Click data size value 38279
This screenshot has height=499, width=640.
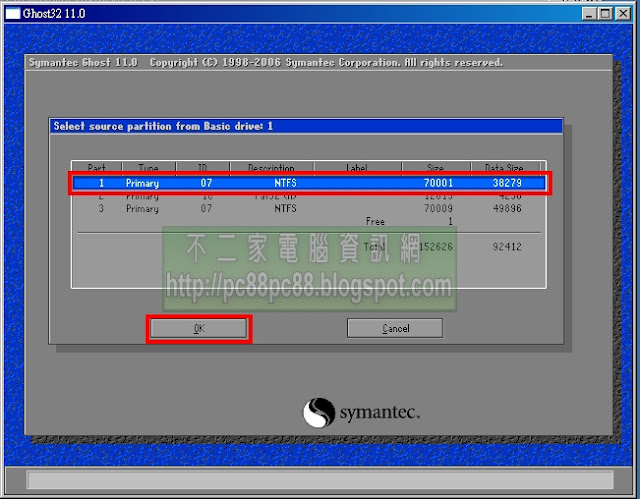click(x=507, y=183)
